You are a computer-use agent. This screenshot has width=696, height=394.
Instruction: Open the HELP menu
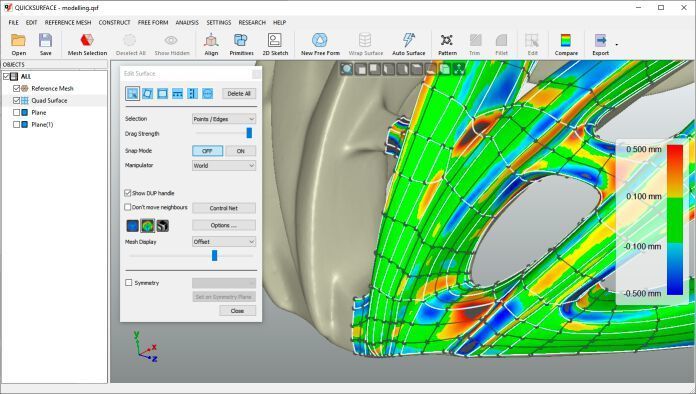[279, 22]
